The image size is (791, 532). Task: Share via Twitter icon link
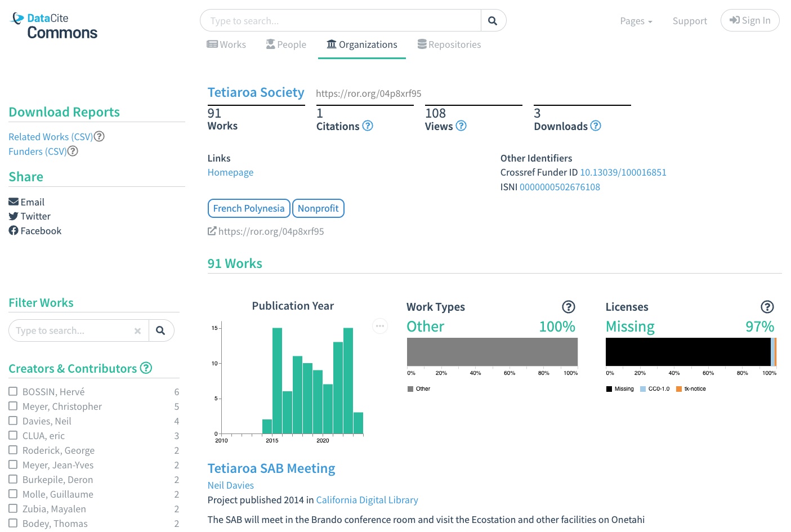point(14,216)
